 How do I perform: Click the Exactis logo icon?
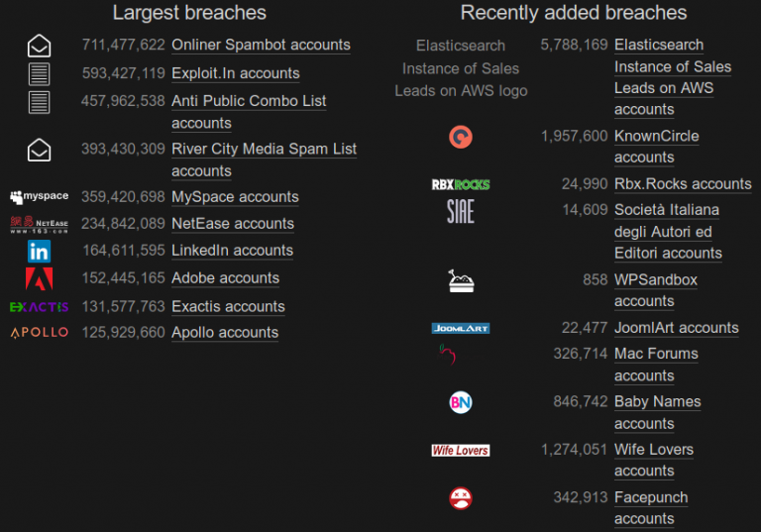(x=39, y=307)
